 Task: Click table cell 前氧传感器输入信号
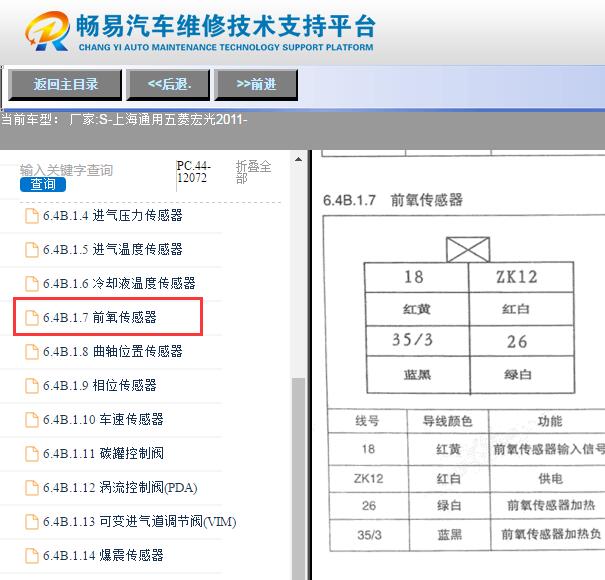(x=549, y=449)
